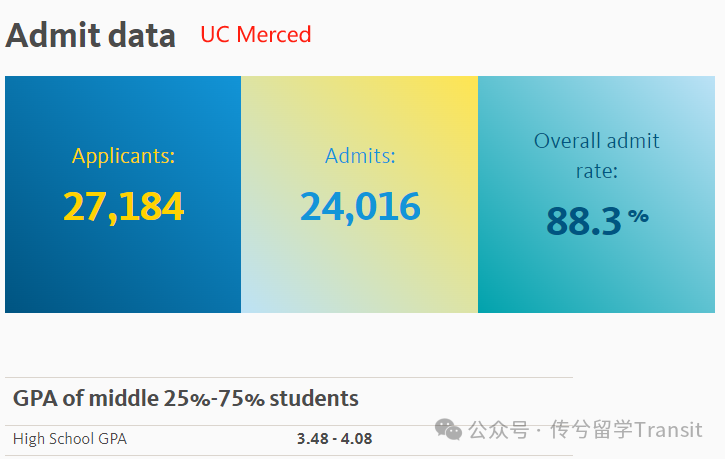The height and width of the screenshot is (459, 725).
Task: Click the 88.3 admit rate figure
Action: click(x=584, y=221)
